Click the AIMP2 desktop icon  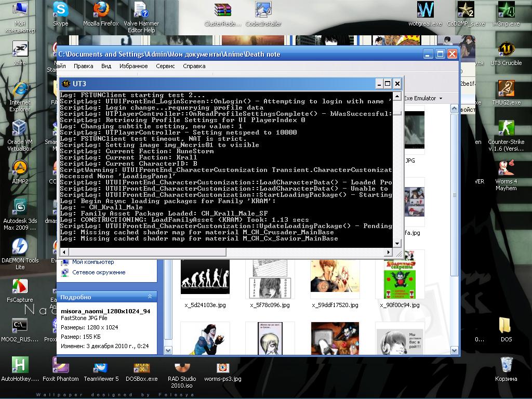(x=20, y=168)
